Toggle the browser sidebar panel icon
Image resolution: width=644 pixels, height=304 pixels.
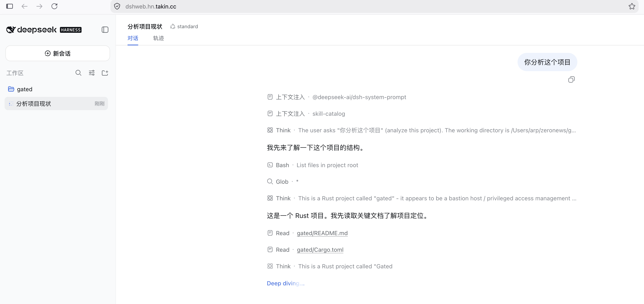[x=10, y=6]
